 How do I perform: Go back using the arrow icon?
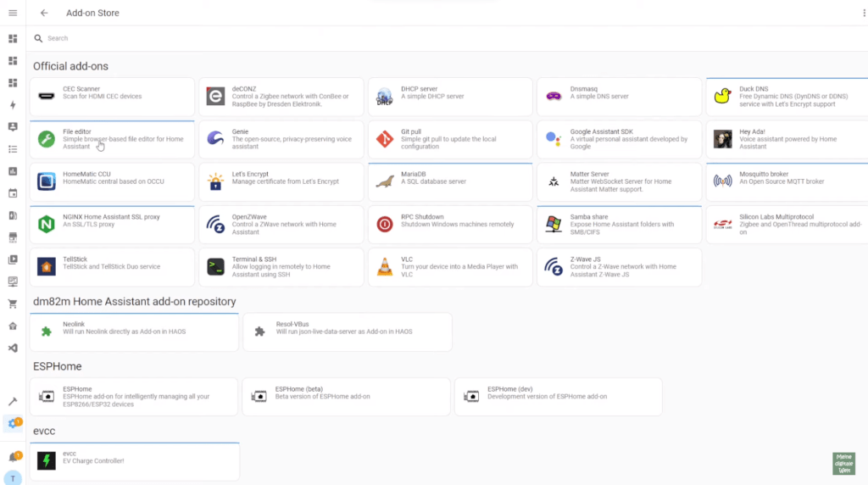pyautogui.click(x=44, y=13)
